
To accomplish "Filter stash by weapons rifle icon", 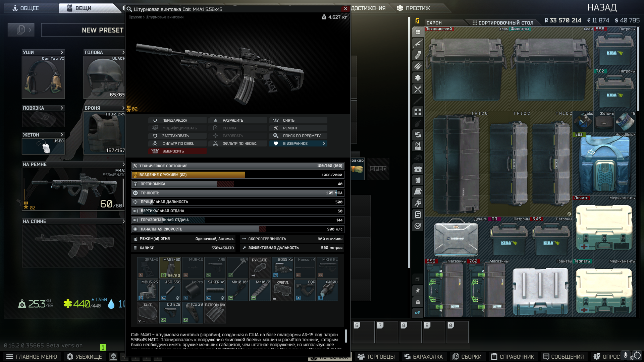I will tap(418, 44).
